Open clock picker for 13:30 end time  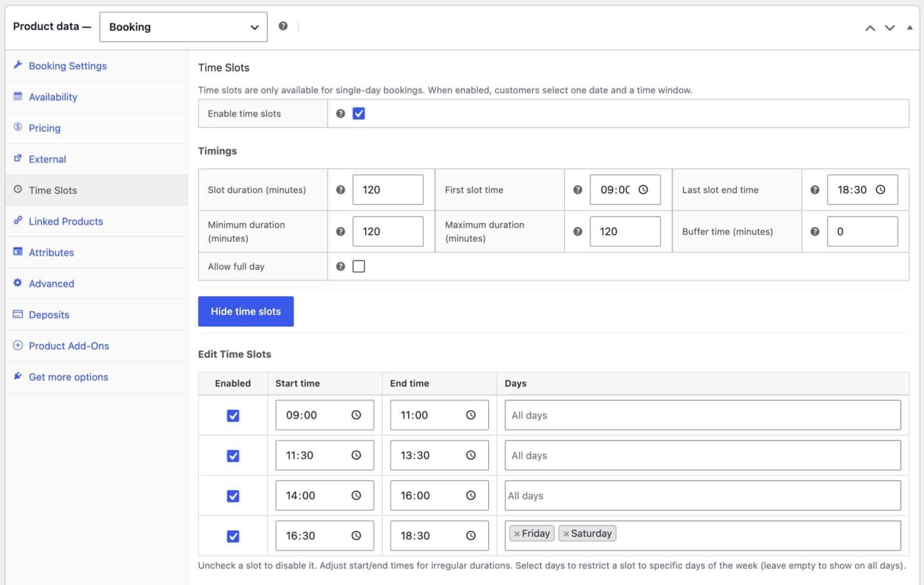coord(471,455)
